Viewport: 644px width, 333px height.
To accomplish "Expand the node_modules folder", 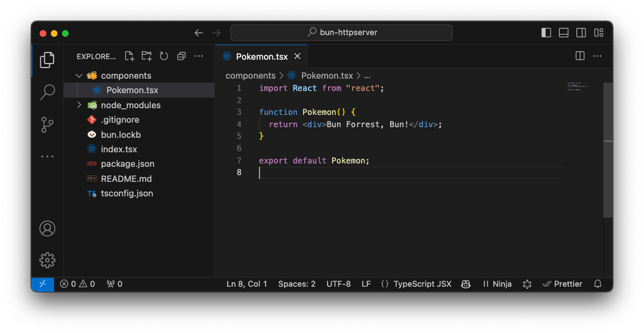I will click(139, 105).
